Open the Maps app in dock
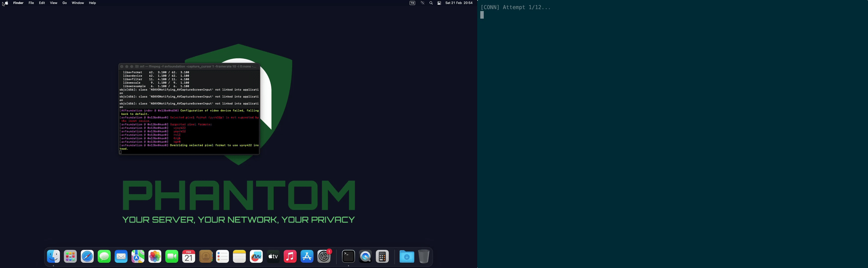This screenshot has height=268, width=868. [x=138, y=256]
